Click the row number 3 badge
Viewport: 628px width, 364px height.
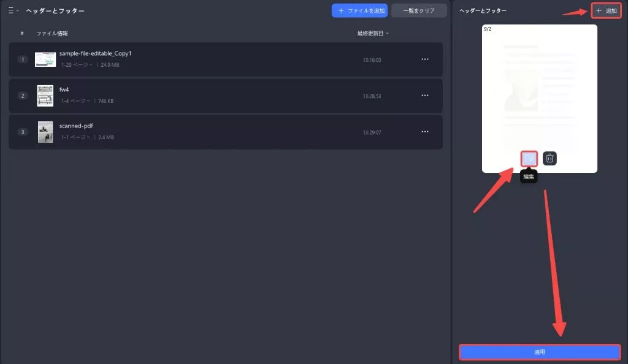[23, 132]
